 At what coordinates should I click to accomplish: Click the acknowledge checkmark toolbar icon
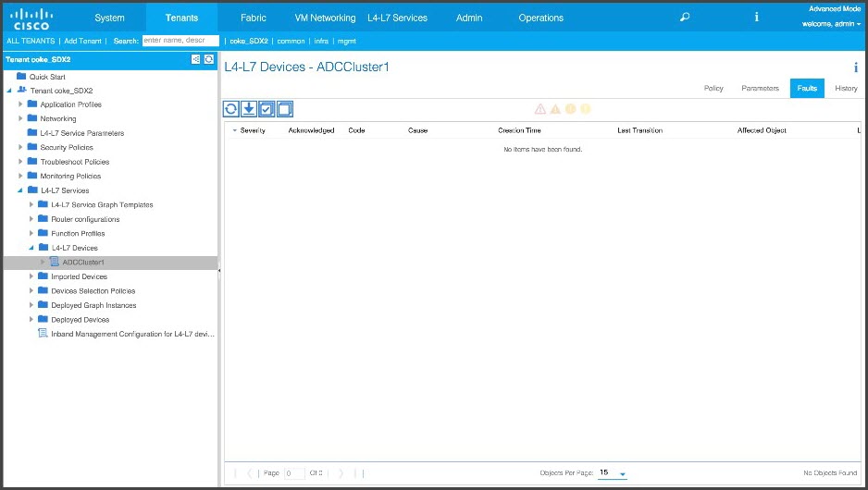[x=267, y=109]
